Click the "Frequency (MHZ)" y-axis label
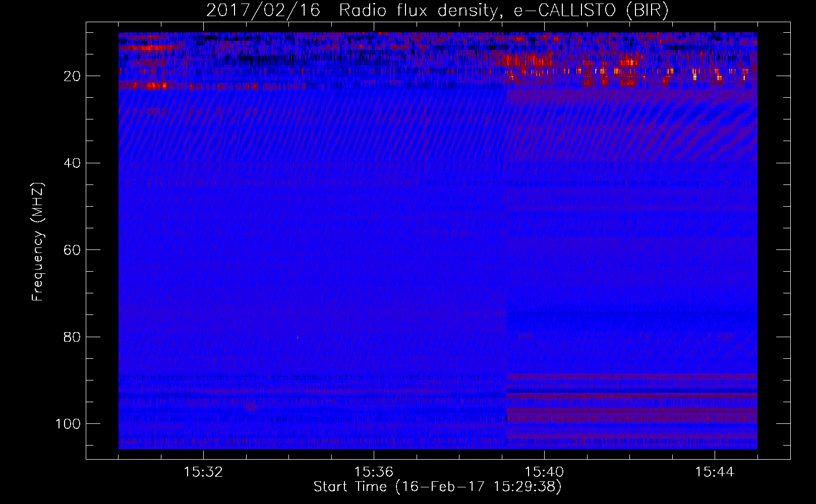The image size is (816, 504). coord(38,241)
